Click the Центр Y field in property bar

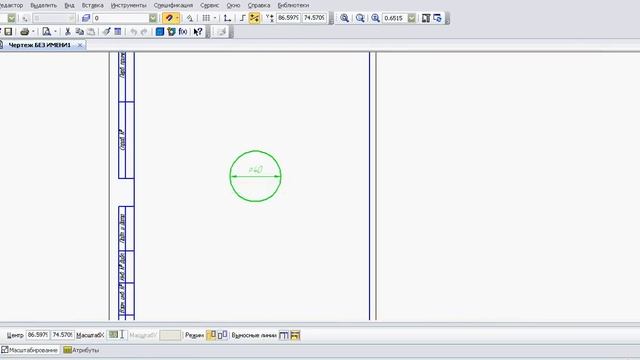[x=62, y=335]
